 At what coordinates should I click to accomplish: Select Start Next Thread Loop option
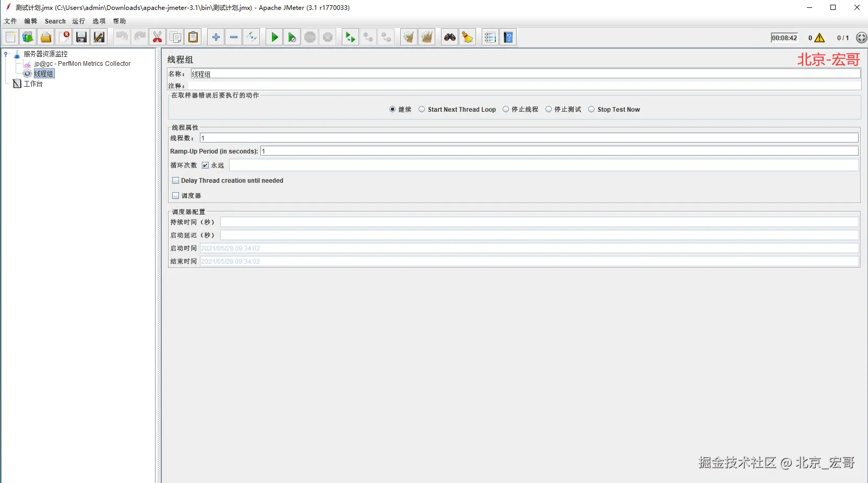pos(422,109)
